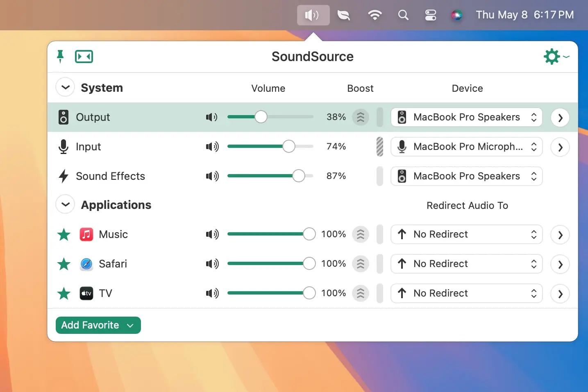Open the Output device selector
Screen dimensions: 588x392
point(466,117)
